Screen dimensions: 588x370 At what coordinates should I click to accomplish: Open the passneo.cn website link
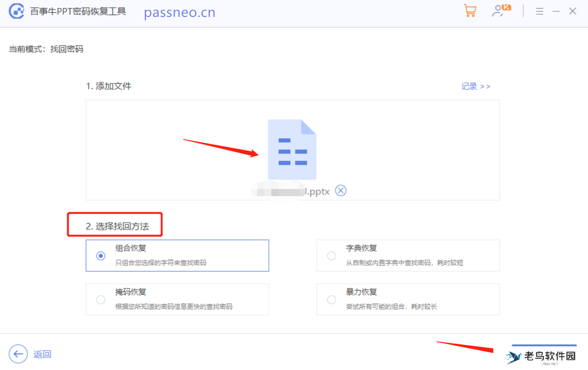click(x=179, y=12)
